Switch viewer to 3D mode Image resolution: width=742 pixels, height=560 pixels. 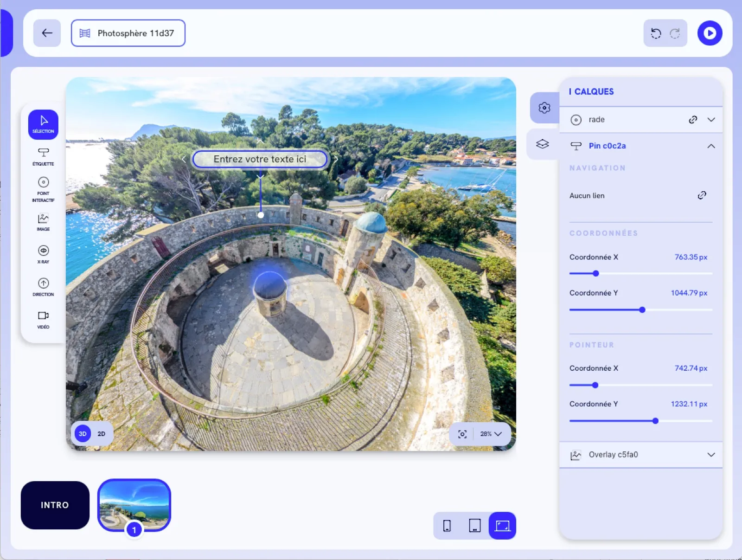point(83,434)
